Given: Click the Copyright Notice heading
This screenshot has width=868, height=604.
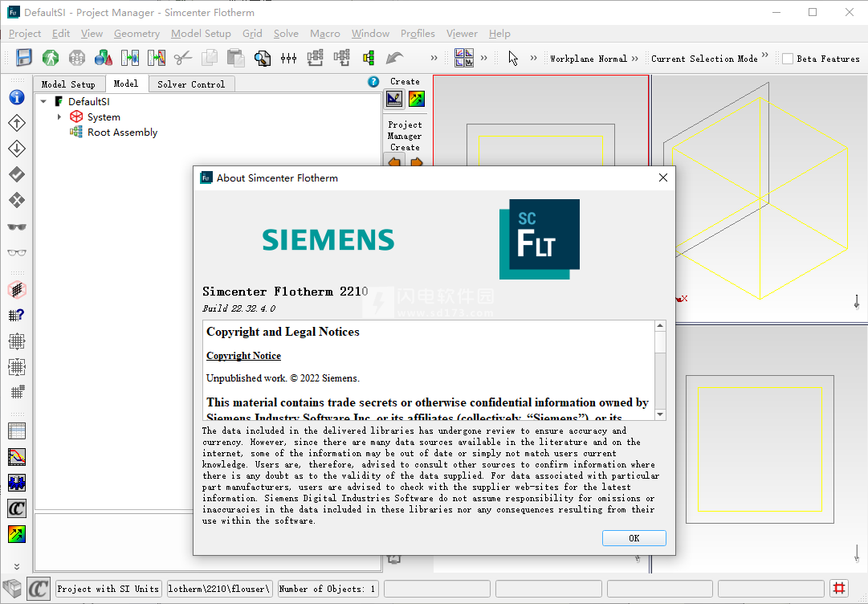Looking at the screenshot, I should tap(243, 356).
